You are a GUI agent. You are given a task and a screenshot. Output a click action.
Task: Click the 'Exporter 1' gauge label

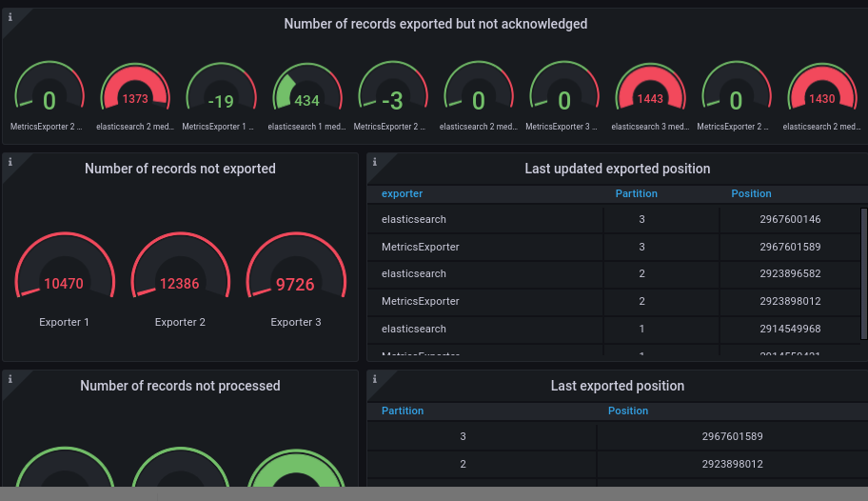64,322
